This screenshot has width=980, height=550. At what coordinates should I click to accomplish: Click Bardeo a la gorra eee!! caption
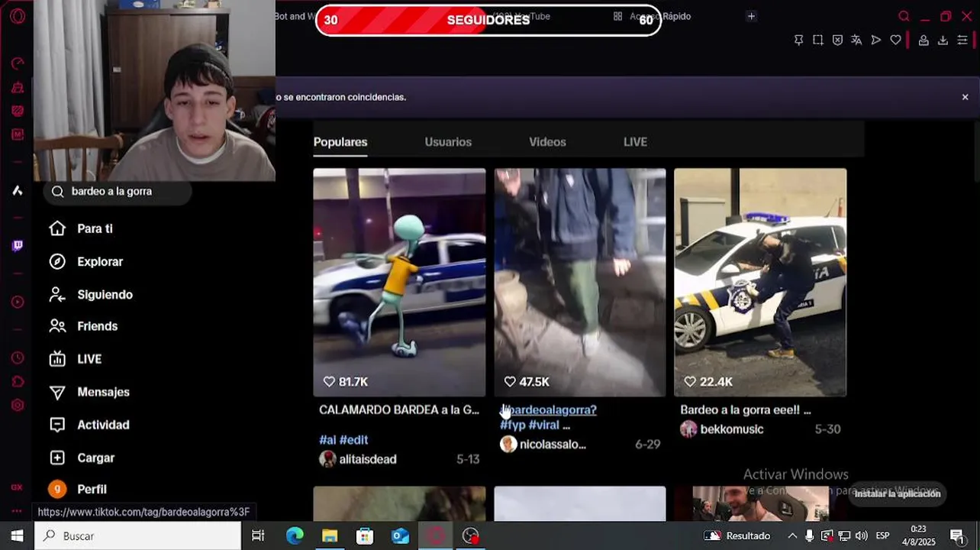click(746, 410)
